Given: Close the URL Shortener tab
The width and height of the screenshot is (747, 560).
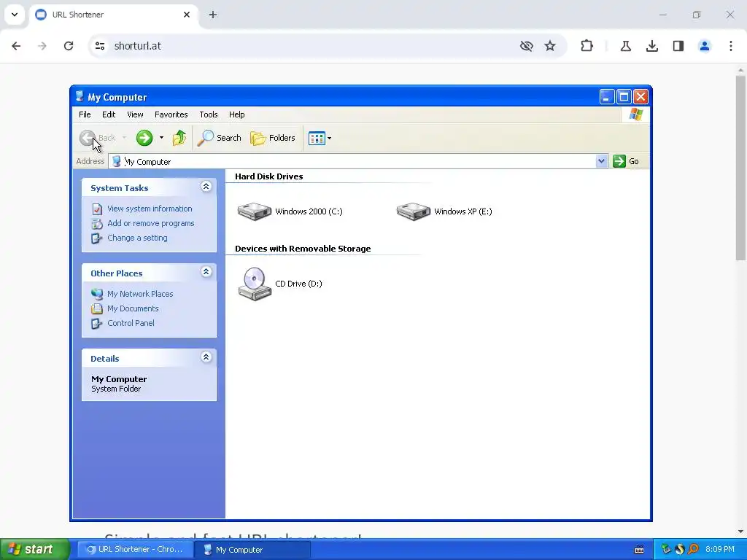Looking at the screenshot, I should click(x=187, y=15).
